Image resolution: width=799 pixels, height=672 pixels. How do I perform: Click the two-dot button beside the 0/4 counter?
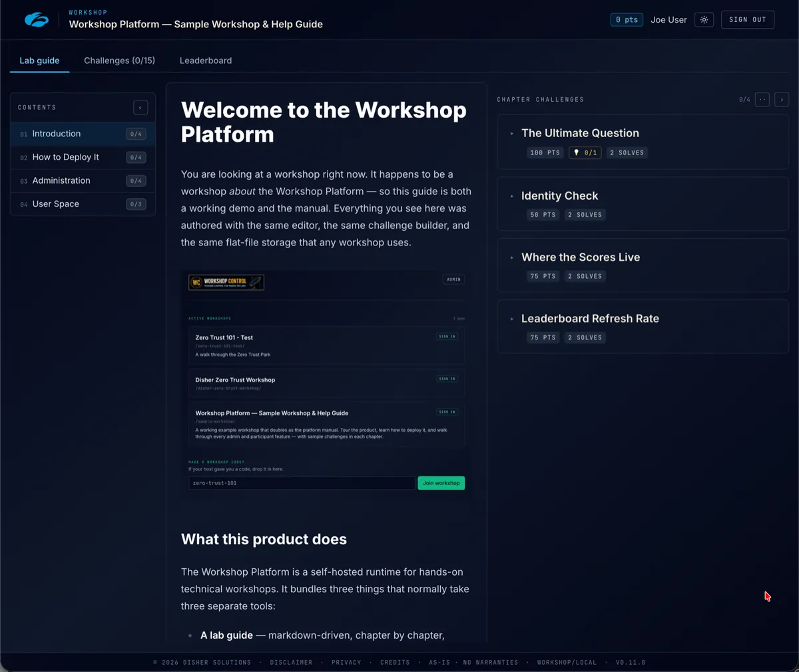click(x=762, y=100)
